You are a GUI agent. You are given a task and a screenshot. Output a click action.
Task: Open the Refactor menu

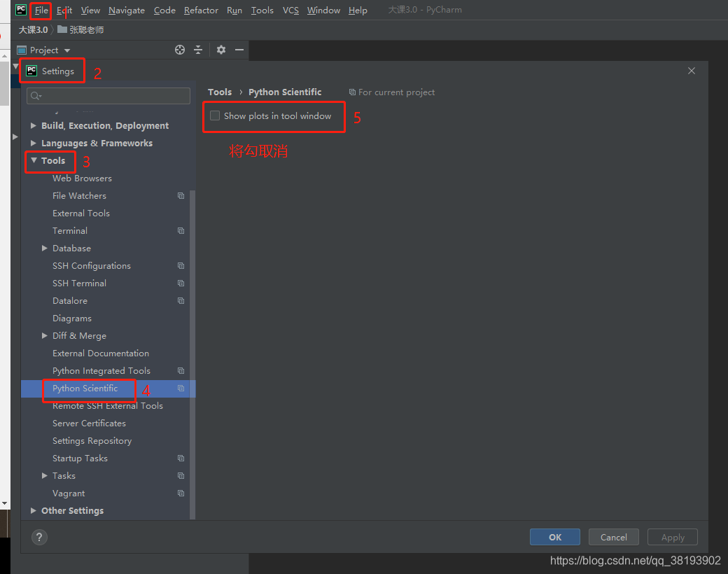click(x=201, y=10)
